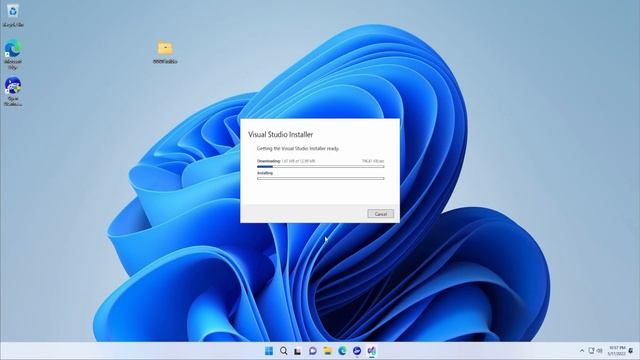Select the Microsoft Edge desktop shortcut
The image size is (640, 360).
click(x=13, y=54)
